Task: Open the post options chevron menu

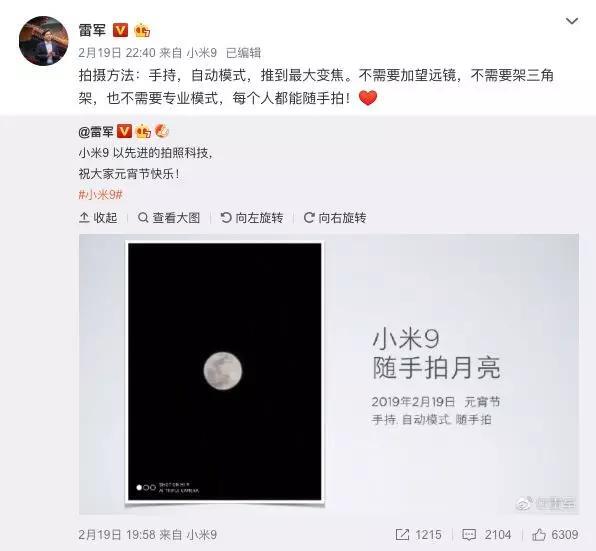Action: pyautogui.click(x=572, y=21)
